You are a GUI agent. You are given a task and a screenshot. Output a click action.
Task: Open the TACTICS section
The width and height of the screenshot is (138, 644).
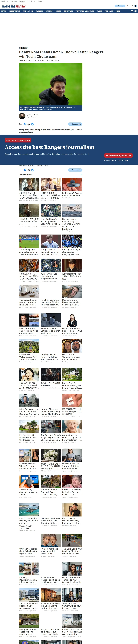39,11
